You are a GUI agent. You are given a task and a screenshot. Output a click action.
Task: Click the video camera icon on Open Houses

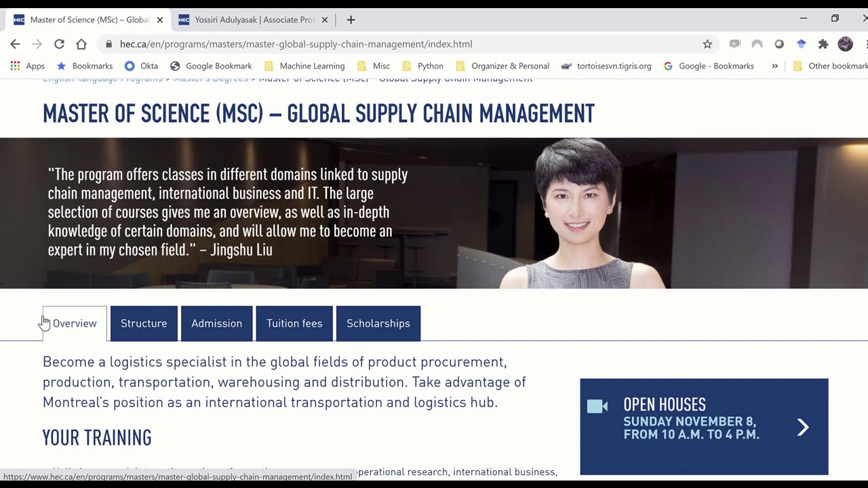(597, 406)
